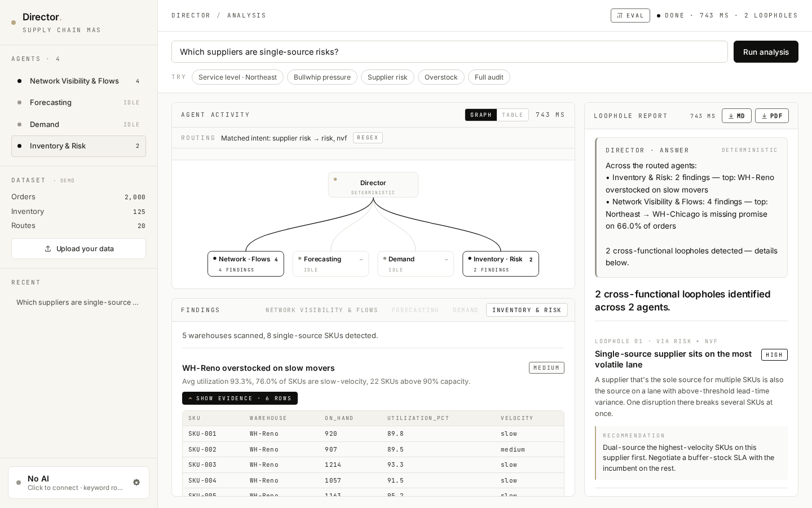The height and width of the screenshot is (508, 812).
Task: Open the Forecasting findings tab
Action: [415, 310]
